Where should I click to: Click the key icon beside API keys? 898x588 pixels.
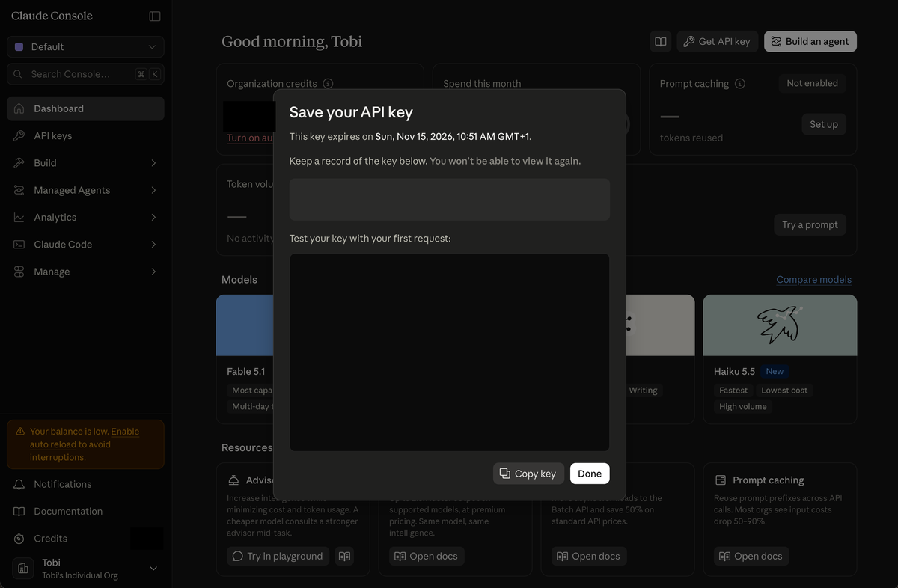[19, 135]
